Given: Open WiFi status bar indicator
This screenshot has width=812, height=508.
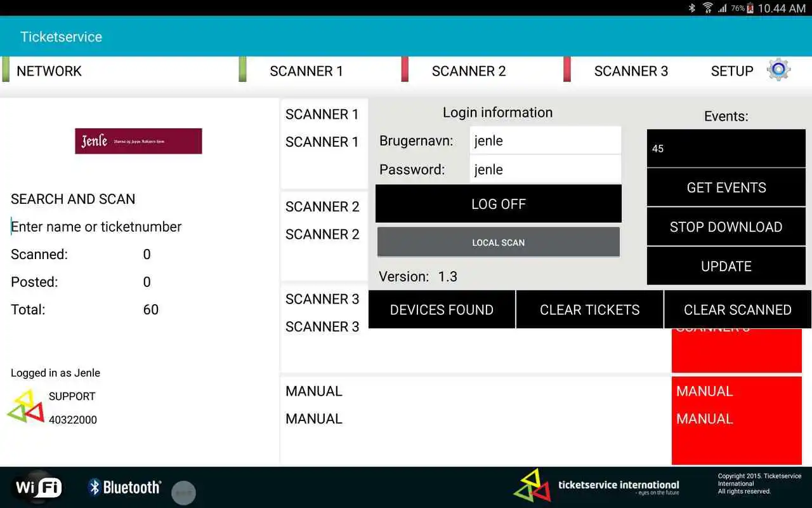Looking at the screenshot, I should [x=707, y=8].
